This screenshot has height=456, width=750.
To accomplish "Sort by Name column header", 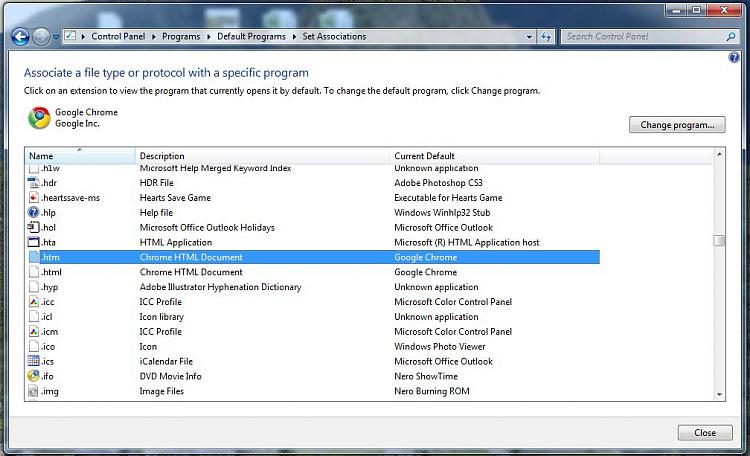I will (80, 156).
